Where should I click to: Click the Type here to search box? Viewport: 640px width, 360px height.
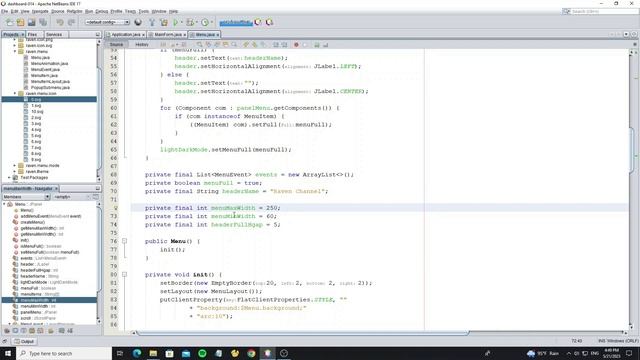[x=64, y=353]
